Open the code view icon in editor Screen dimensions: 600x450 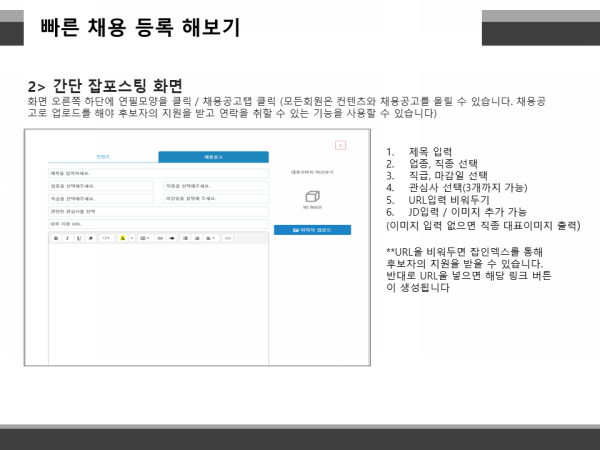[228, 238]
